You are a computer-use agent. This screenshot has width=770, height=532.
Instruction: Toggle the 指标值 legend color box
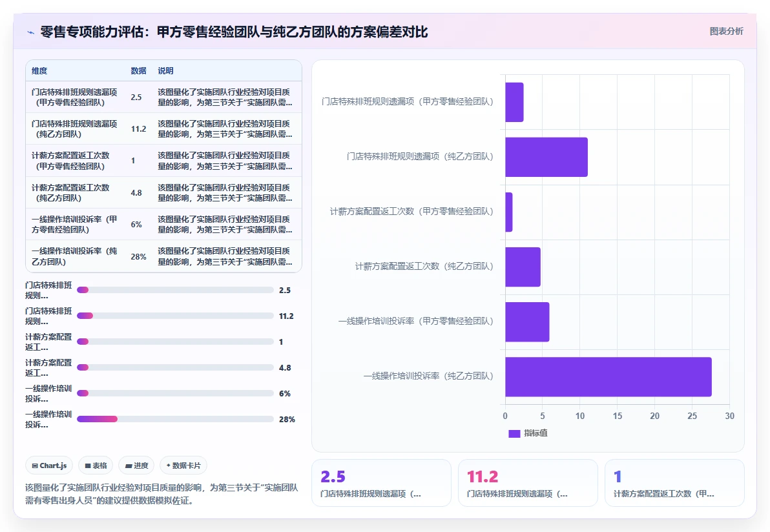pyautogui.click(x=514, y=433)
